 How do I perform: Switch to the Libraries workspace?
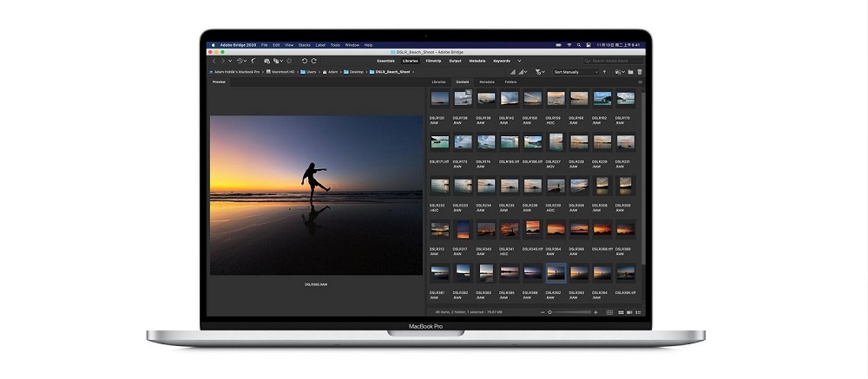[411, 61]
